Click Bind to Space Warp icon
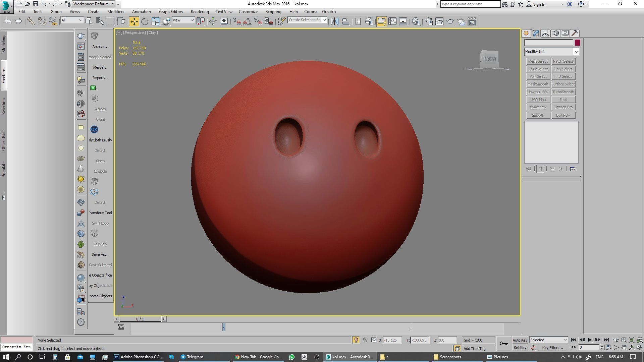 tap(53, 21)
